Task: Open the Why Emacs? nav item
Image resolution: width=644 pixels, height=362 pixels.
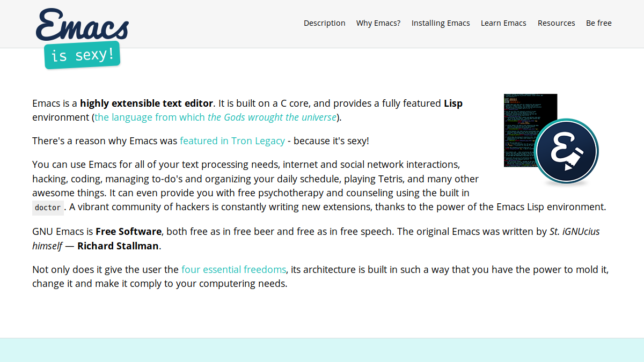Action: (x=378, y=23)
